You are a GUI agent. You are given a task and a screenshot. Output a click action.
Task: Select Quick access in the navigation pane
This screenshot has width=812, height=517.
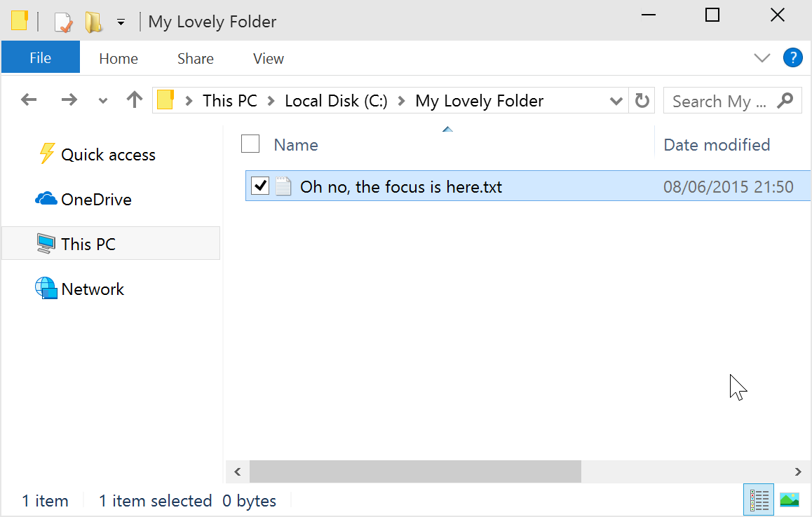(108, 155)
